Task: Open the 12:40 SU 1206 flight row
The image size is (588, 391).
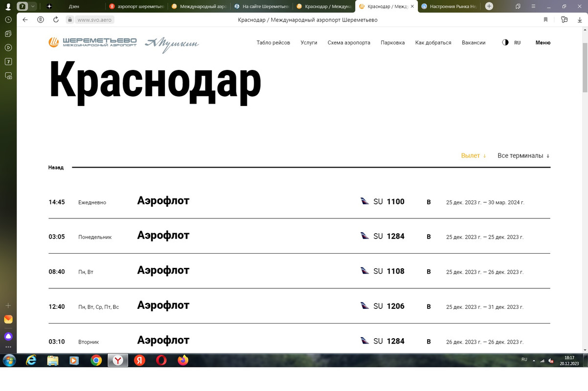Action: coord(299,306)
